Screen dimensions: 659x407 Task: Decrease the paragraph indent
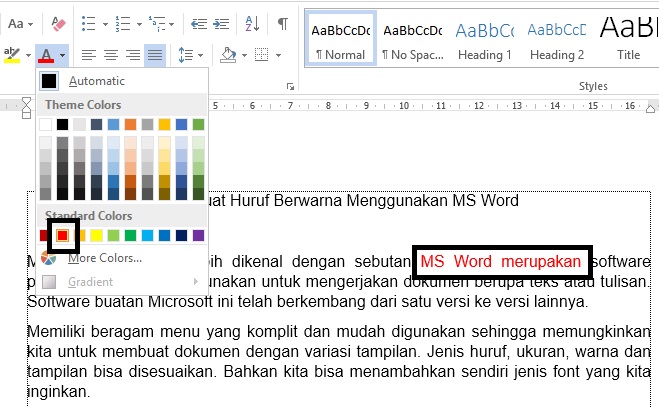199,24
